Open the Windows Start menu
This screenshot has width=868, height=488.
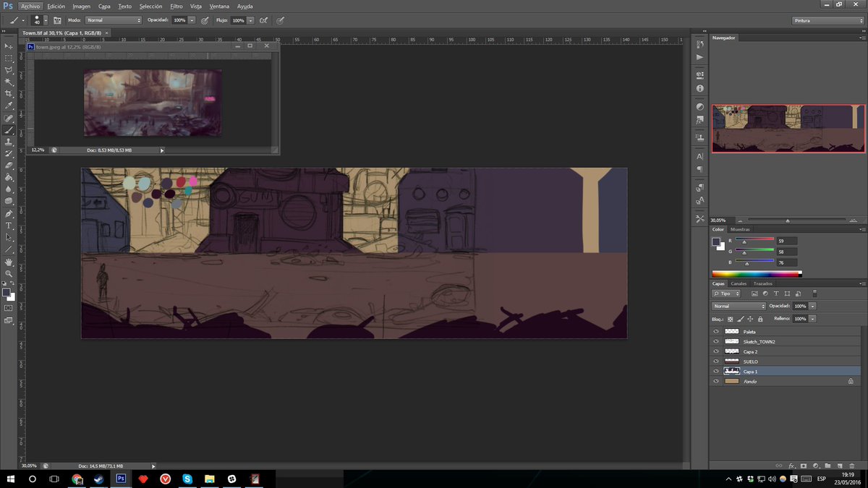pyautogui.click(x=10, y=479)
